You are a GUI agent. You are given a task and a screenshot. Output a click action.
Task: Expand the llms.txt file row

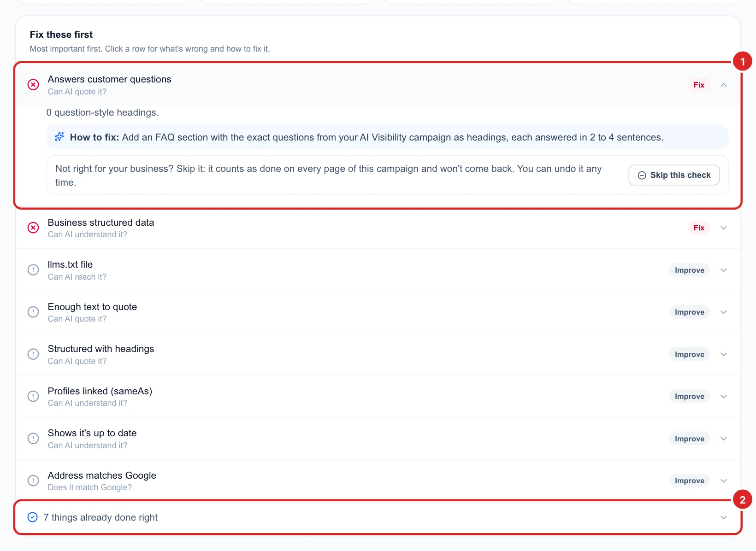[x=724, y=270]
